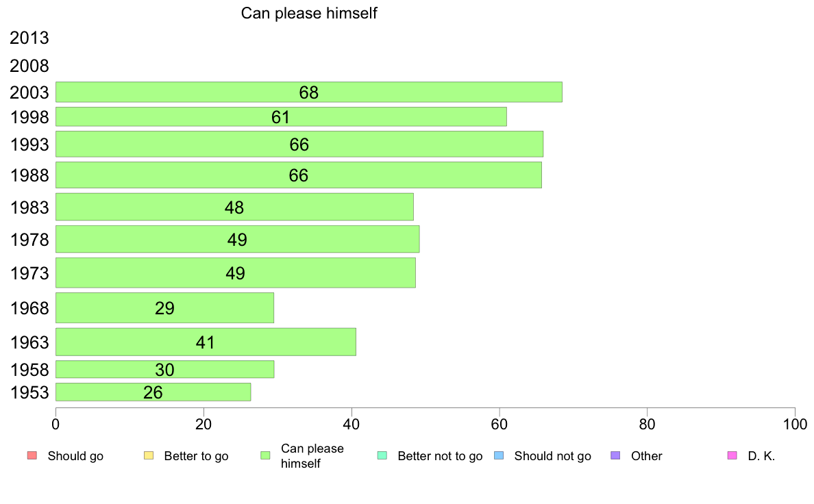Image resolution: width=814 pixels, height=504 pixels.
Task: Click the 100 tick on the x-axis
Action: click(x=795, y=425)
